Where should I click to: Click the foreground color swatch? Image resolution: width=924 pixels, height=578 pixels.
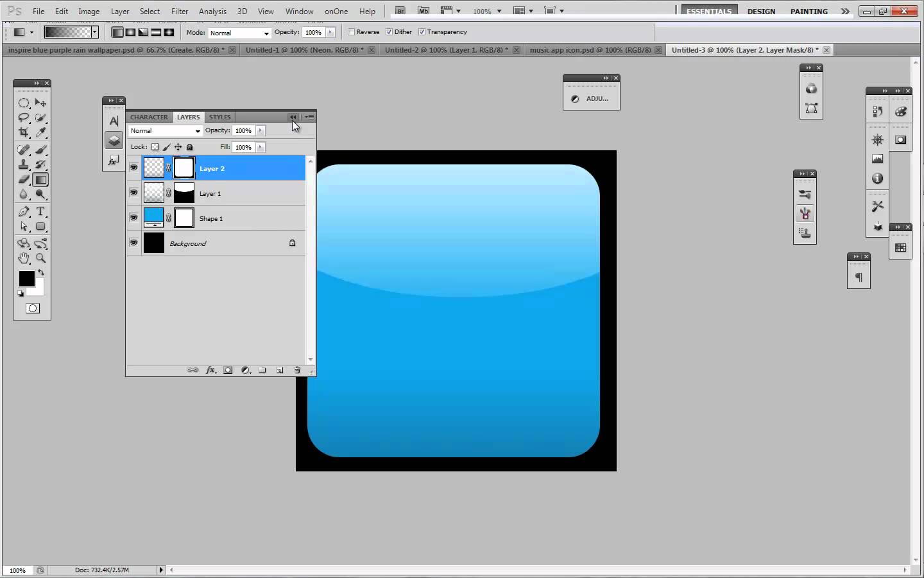26,279
